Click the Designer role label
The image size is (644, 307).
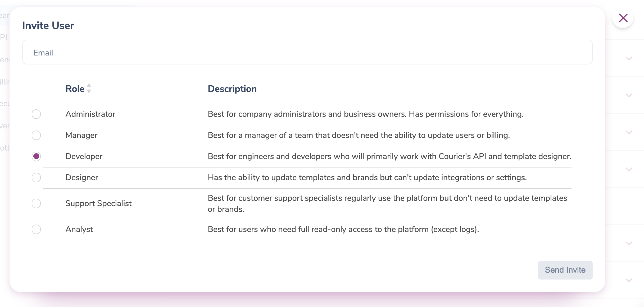(x=81, y=178)
